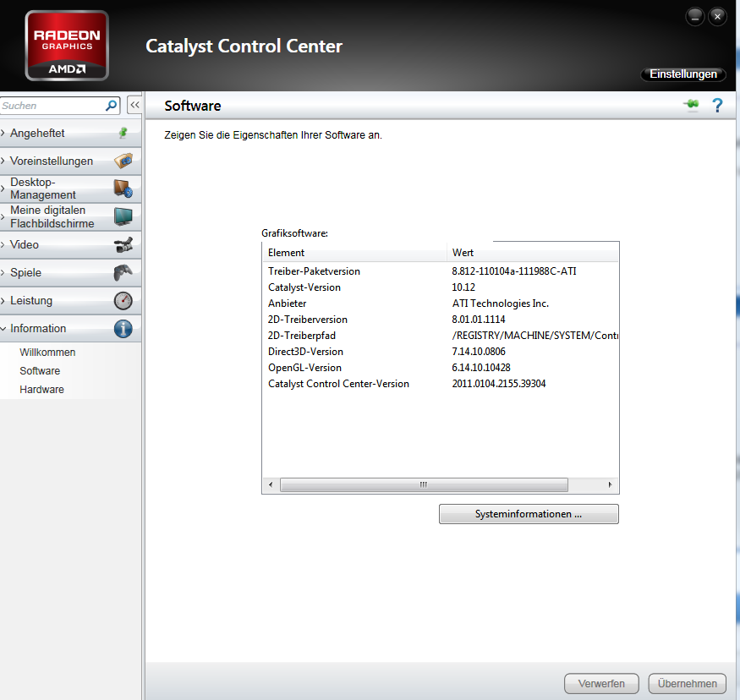The height and width of the screenshot is (700, 740).
Task: Click the value 8.01.01.1114
Action: point(479,320)
